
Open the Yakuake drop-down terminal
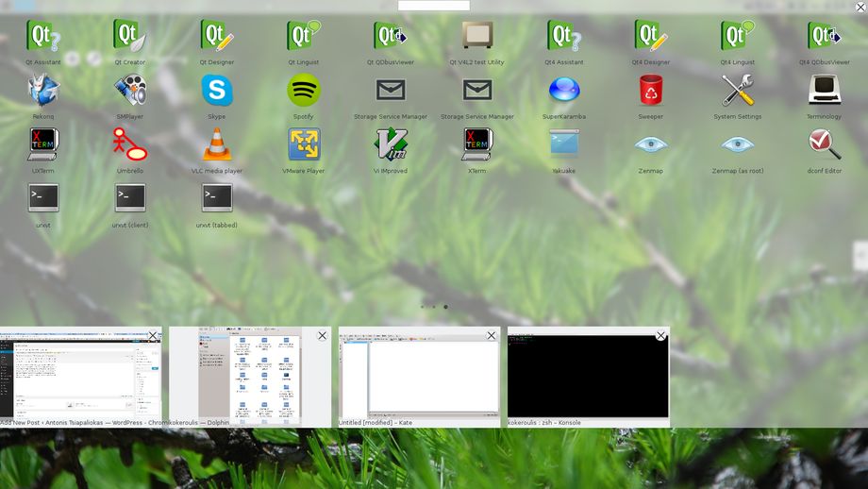[564, 144]
